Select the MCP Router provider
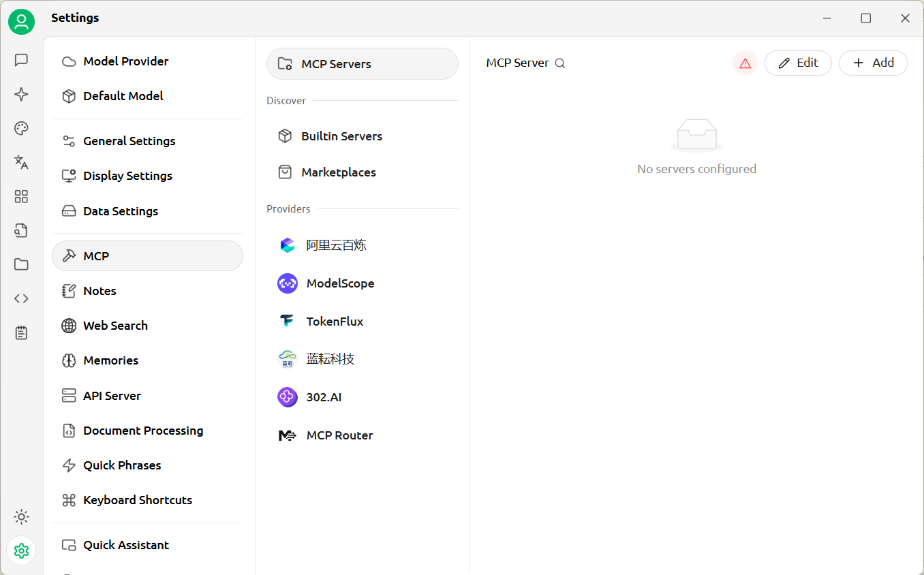This screenshot has width=924, height=575. [363, 435]
